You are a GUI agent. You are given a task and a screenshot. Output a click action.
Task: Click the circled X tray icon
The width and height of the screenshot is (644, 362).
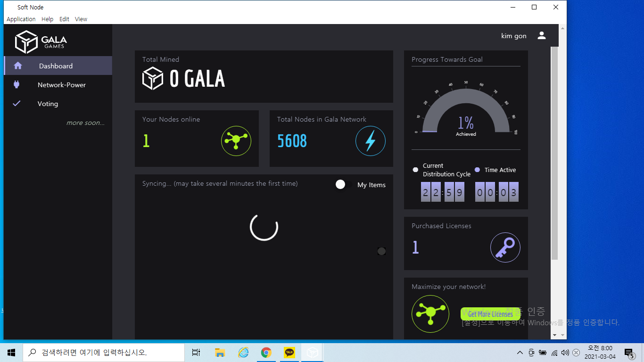576,353
